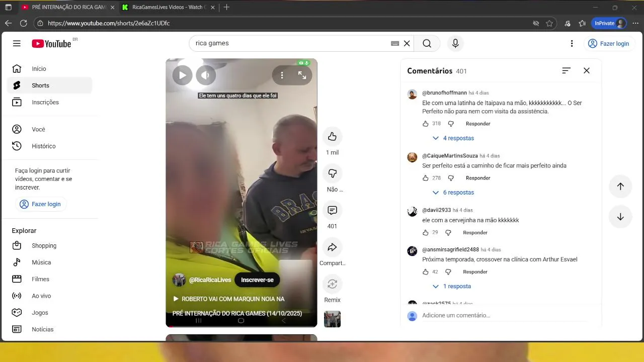Add page to favorites with star
The width and height of the screenshot is (644, 362).
(549, 23)
